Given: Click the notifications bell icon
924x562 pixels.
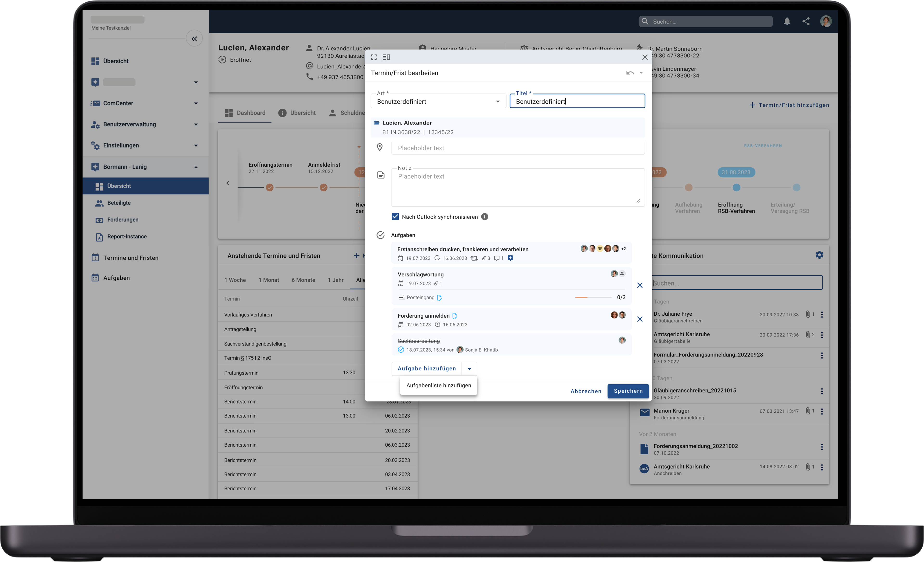Looking at the screenshot, I should click(x=787, y=21).
